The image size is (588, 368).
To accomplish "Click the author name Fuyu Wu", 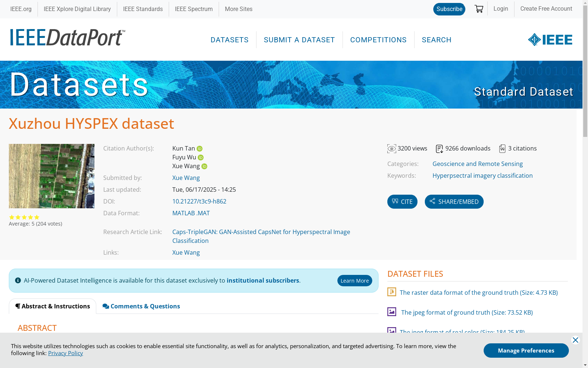I will pos(184,157).
